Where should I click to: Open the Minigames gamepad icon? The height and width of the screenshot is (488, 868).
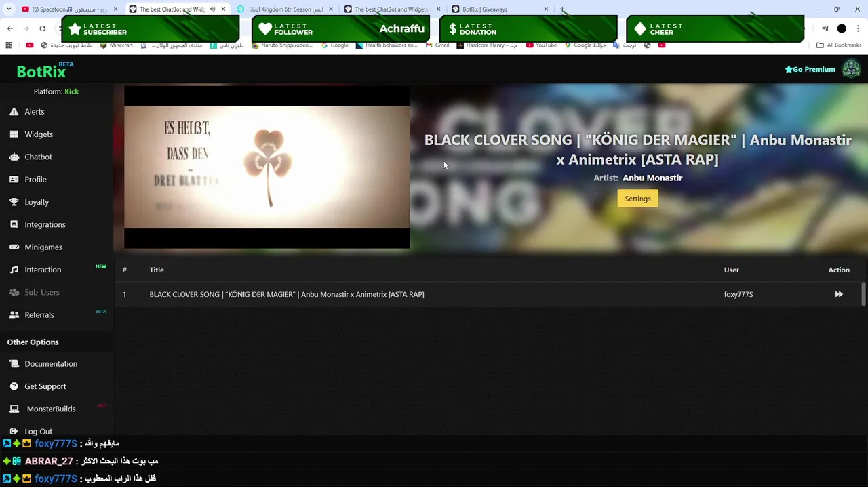point(14,247)
